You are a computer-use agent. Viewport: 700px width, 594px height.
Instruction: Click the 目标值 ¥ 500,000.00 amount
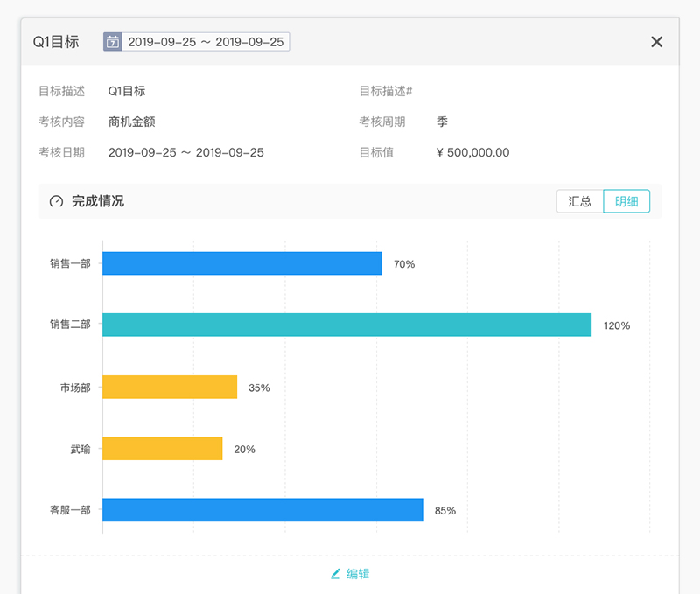pos(472,152)
